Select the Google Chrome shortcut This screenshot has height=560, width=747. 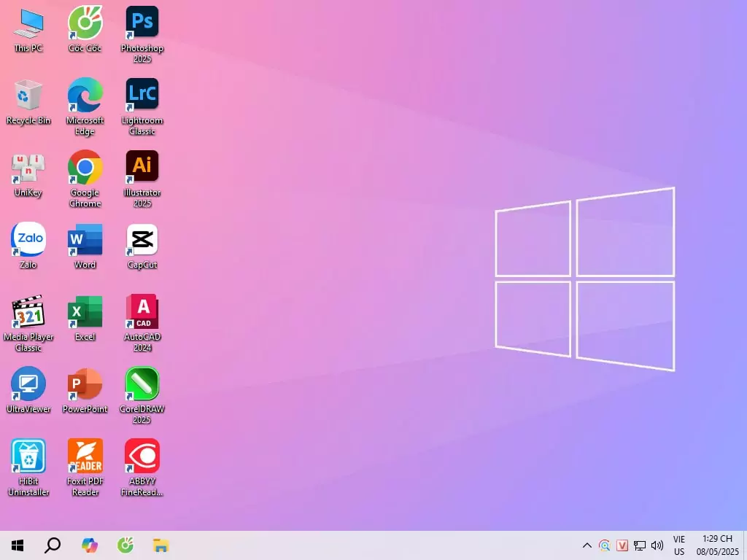point(85,179)
